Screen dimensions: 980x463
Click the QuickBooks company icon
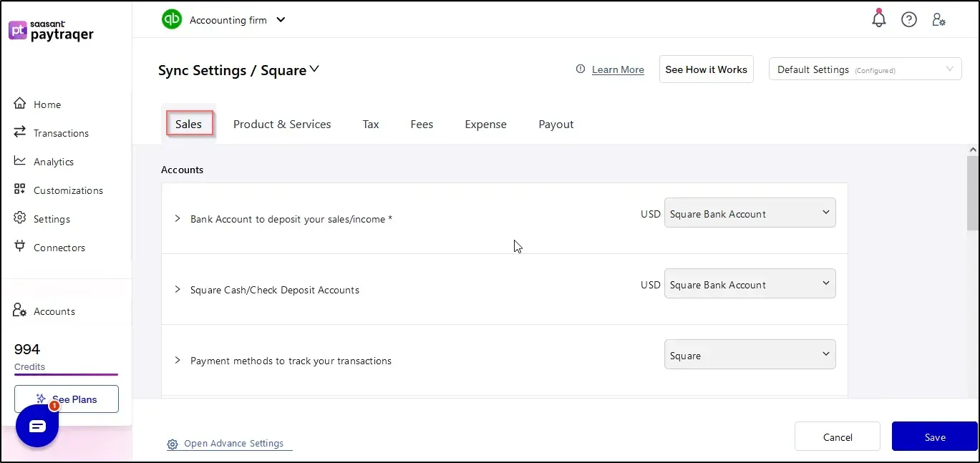[172, 19]
